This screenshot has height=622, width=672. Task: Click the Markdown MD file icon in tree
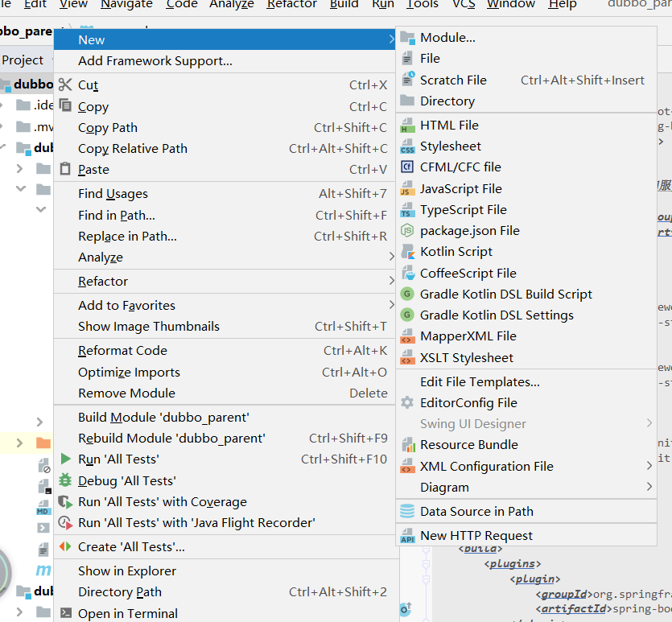[43, 507]
